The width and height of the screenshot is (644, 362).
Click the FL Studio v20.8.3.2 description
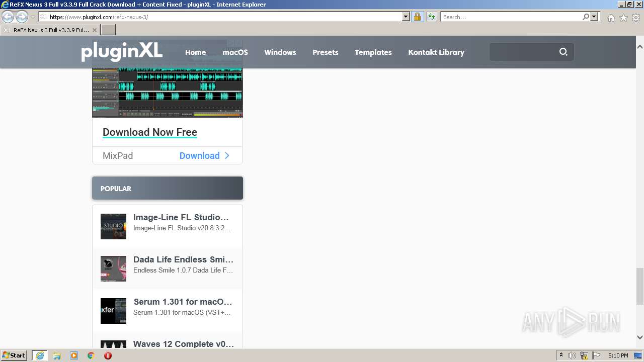pyautogui.click(x=182, y=228)
